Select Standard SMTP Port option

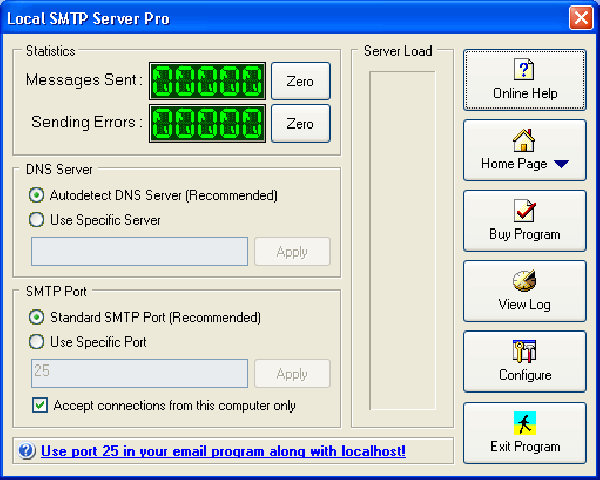(x=37, y=317)
